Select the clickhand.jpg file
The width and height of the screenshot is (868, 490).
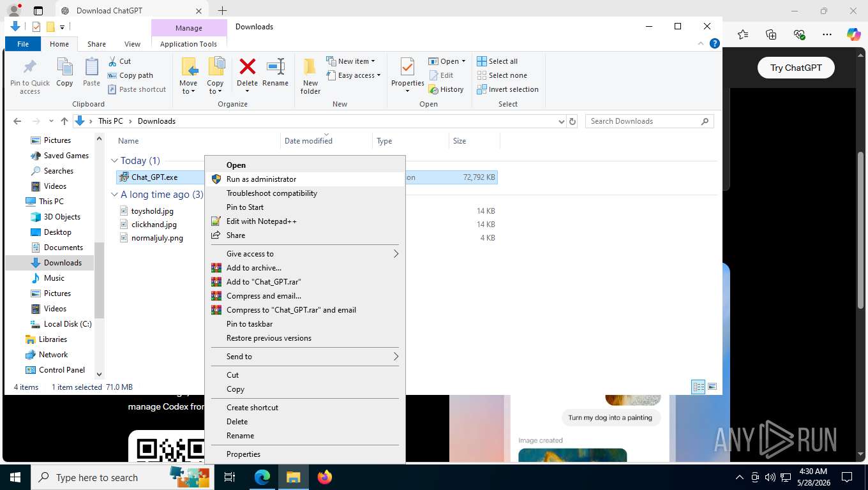pos(154,225)
